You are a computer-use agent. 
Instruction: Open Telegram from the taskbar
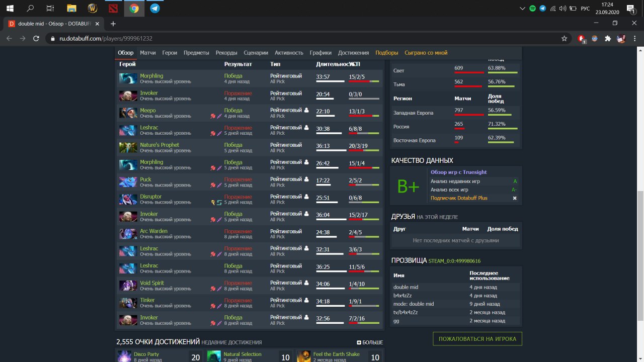click(x=155, y=8)
